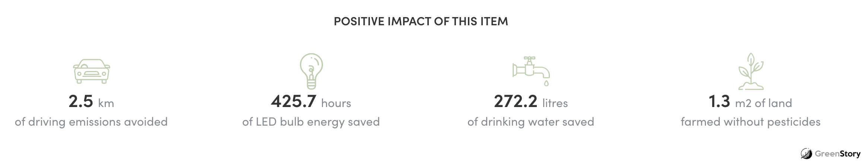Open the GreenStory link

(830, 154)
